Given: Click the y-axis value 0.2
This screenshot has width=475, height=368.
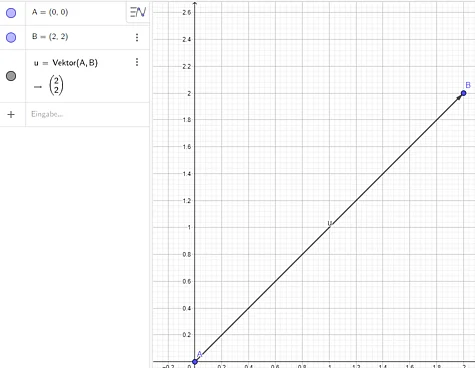Looking at the screenshot, I should 187,335.
